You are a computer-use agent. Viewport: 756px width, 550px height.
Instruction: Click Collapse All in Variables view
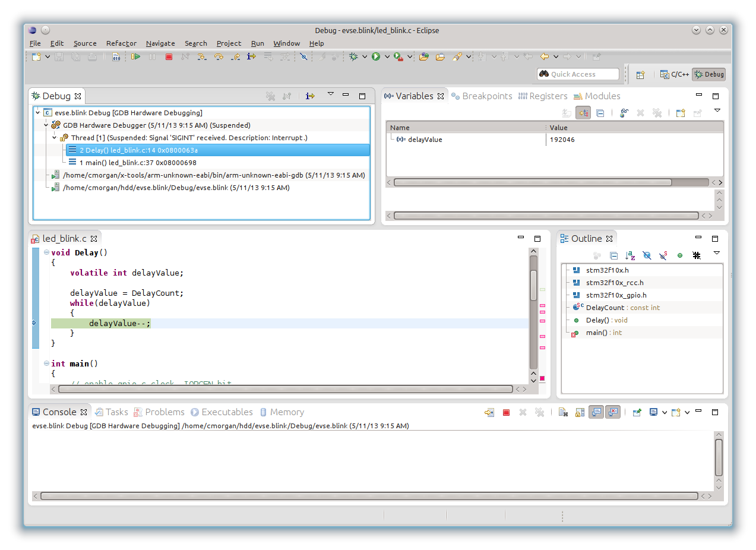[600, 113]
